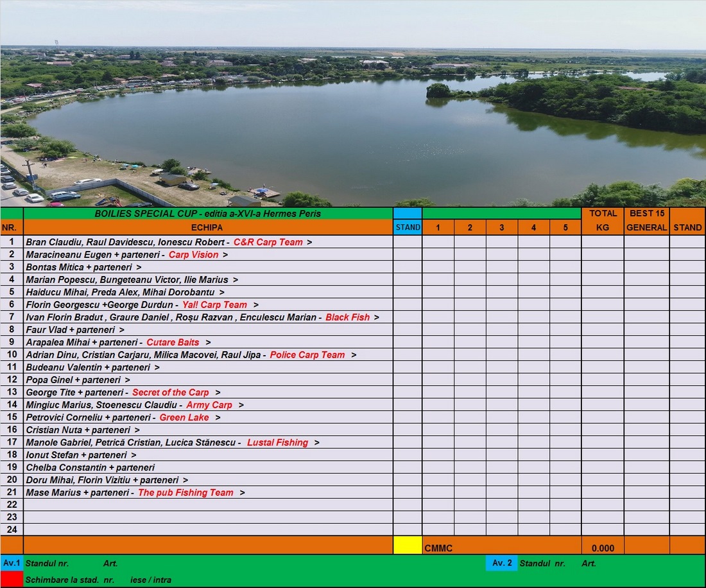Screen dimensions: 706x588
Task: Click the empty team cell in row 22
Action: click(207, 505)
